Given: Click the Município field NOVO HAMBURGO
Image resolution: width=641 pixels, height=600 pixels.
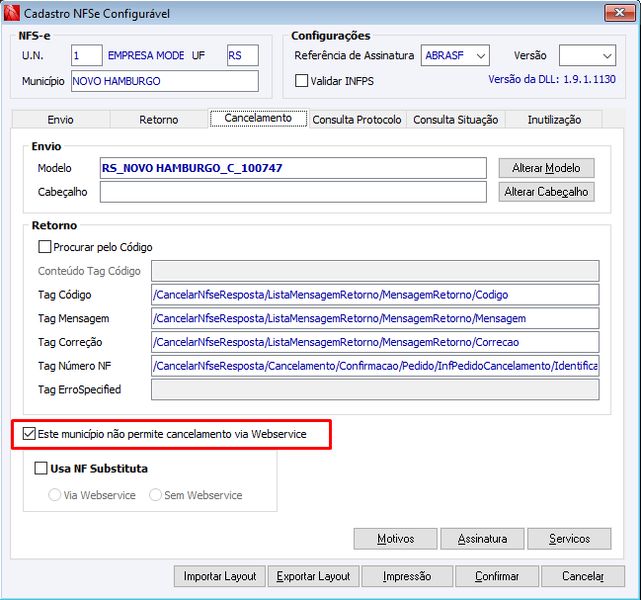Looking at the screenshot, I should coord(165,81).
